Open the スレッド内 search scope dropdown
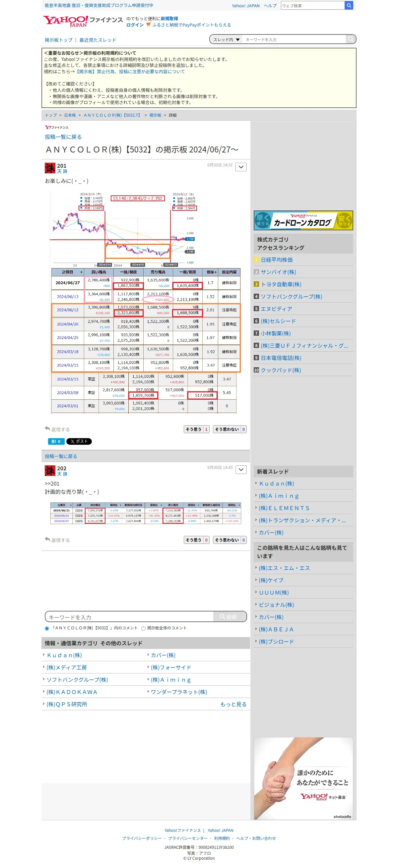The width and height of the screenshot is (398, 868). pos(226,39)
